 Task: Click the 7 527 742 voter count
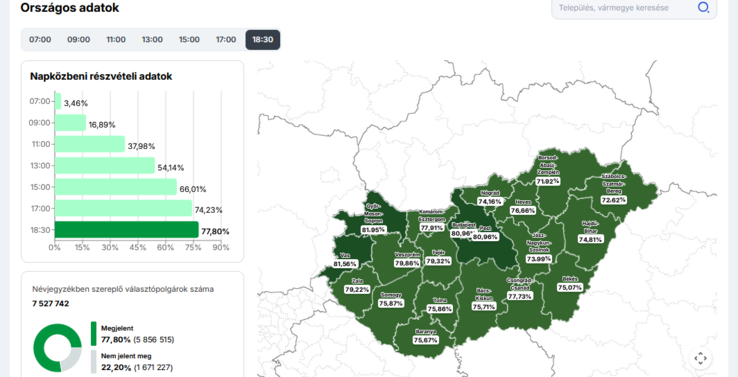50,304
